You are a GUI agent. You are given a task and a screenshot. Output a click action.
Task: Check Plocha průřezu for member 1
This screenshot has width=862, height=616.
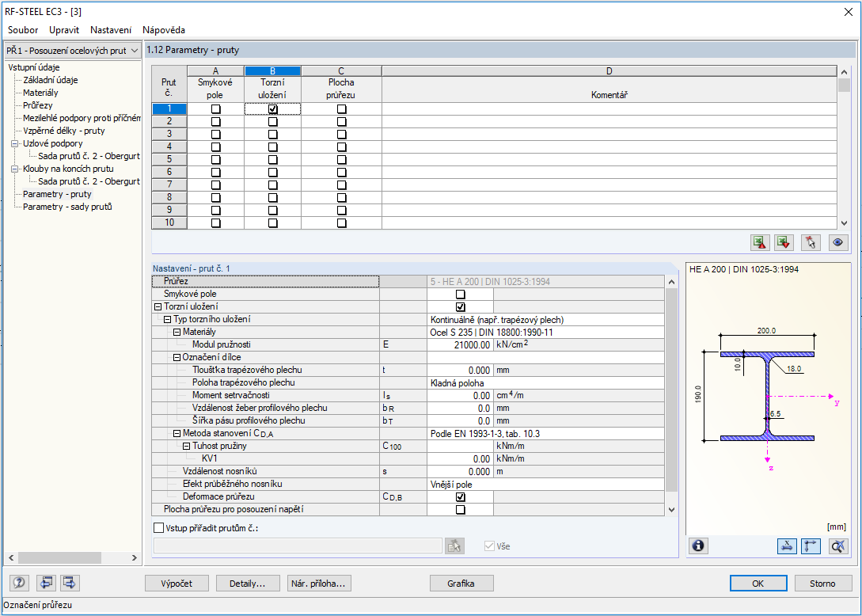coord(341,109)
